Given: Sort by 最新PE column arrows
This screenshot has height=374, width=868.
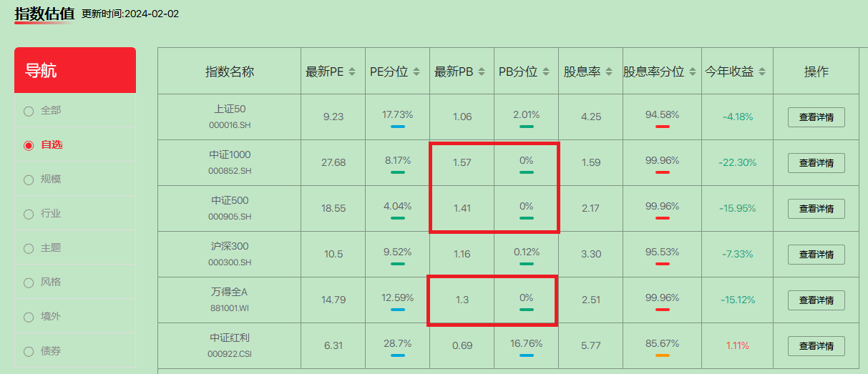Looking at the screenshot, I should pyautogui.click(x=352, y=72).
